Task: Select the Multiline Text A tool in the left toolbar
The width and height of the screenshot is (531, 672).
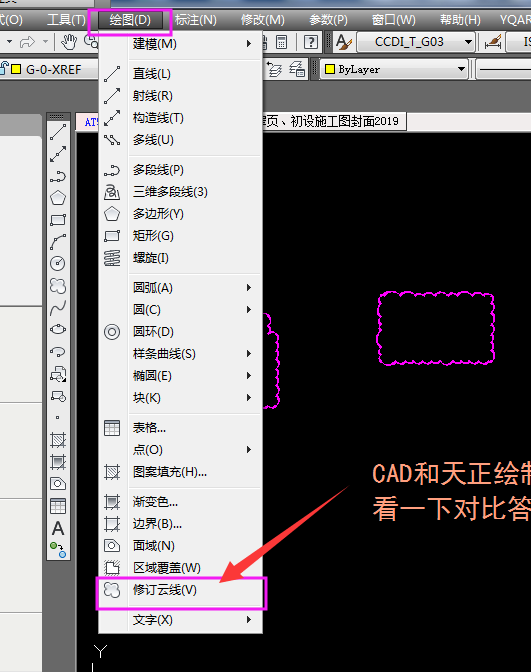Action: tap(58, 528)
